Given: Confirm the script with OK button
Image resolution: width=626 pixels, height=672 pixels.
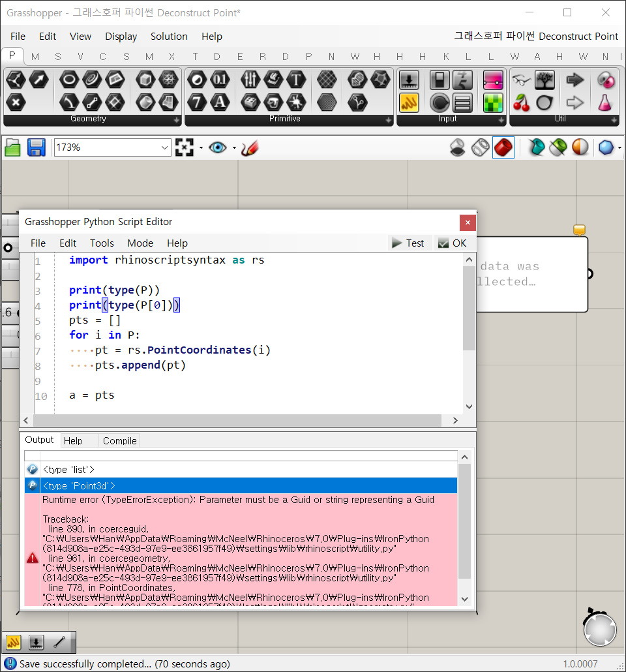Looking at the screenshot, I should coord(453,243).
